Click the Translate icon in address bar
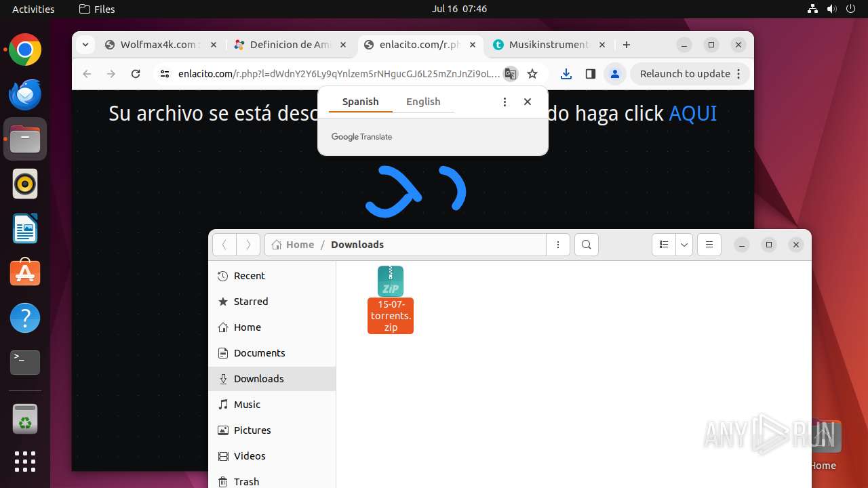 tap(511, 74)
